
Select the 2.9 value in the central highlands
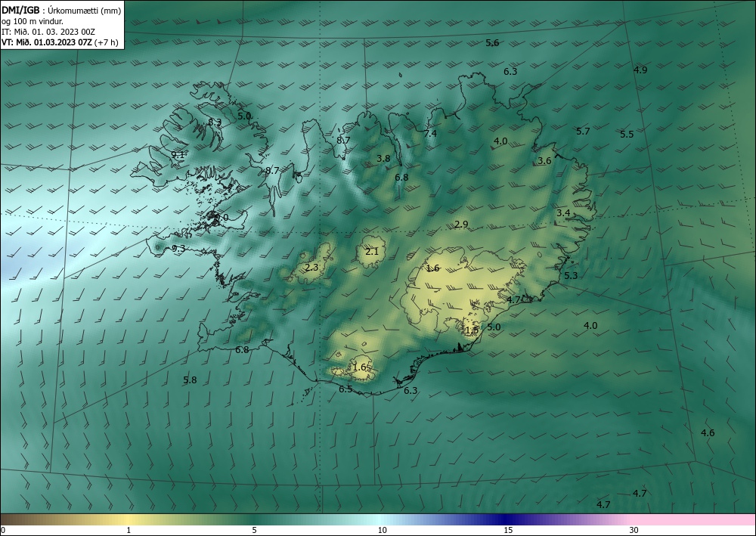point(461,224)
